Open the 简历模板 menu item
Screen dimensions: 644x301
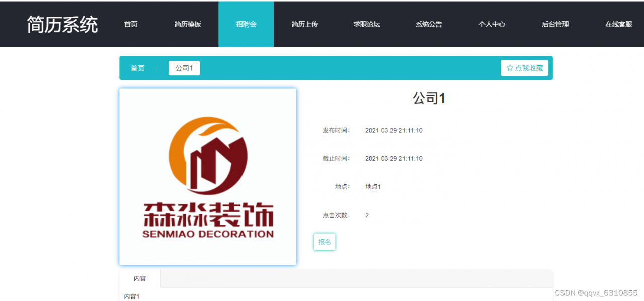[188, 24]
